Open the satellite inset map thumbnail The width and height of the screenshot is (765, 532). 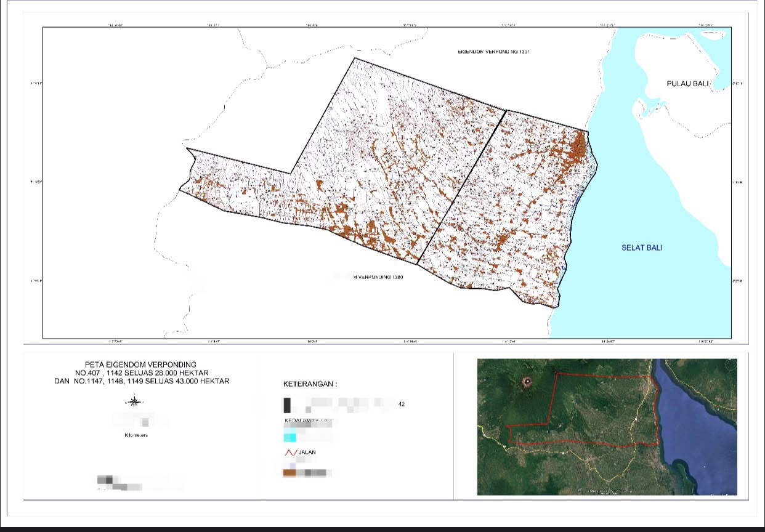pos(607,427)
